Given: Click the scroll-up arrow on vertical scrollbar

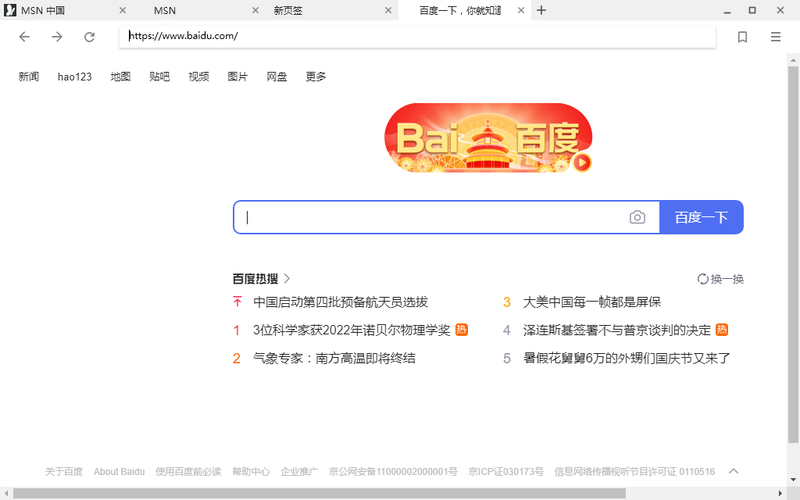Looking at the screenshot, I should click(x=793, y=60).
